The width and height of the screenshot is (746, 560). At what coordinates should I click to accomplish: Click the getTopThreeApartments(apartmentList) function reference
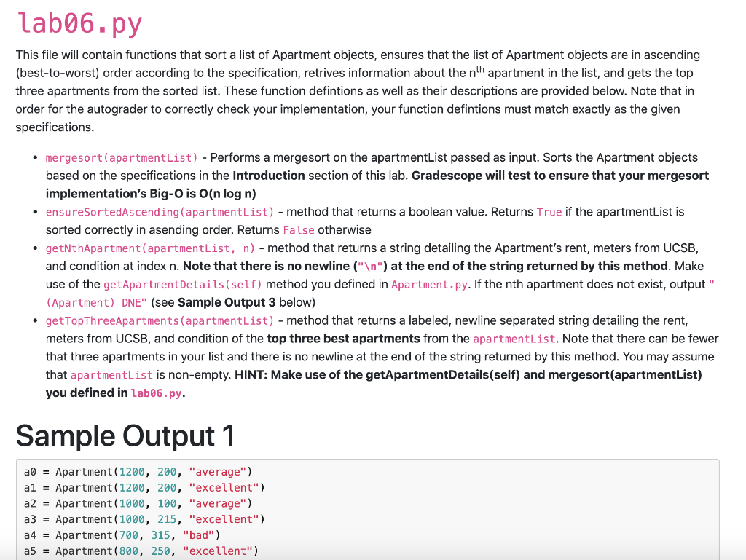(x=159, y=320)
